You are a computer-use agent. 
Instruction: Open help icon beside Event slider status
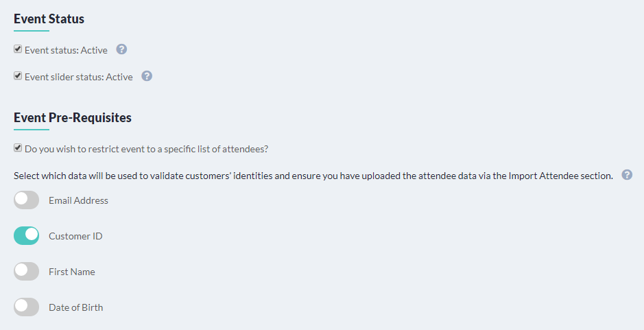[x=147, y=76]
